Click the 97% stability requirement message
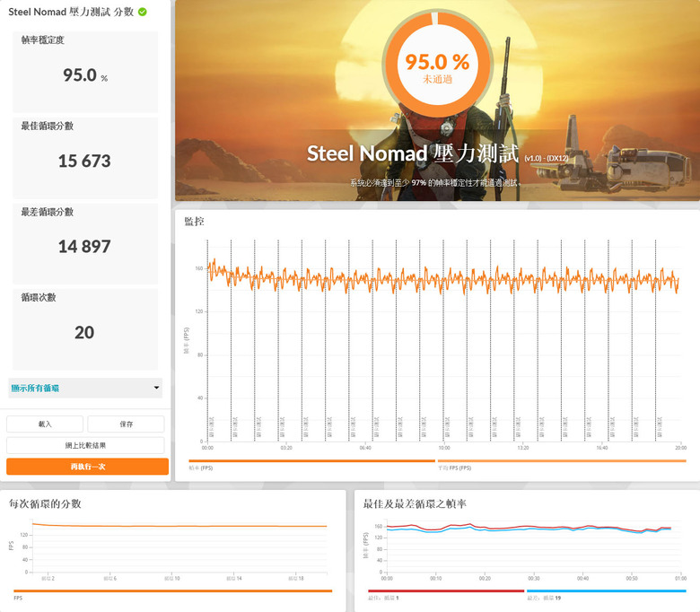The width and height of the screenshot is (700, 612). (x=435, y=182)
